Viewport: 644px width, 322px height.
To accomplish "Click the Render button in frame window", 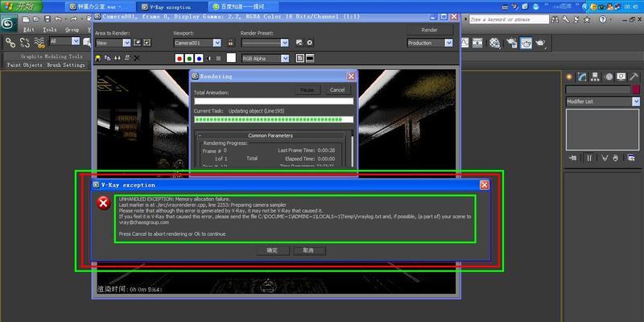I will pyautogui.click(x=430, y=30).
